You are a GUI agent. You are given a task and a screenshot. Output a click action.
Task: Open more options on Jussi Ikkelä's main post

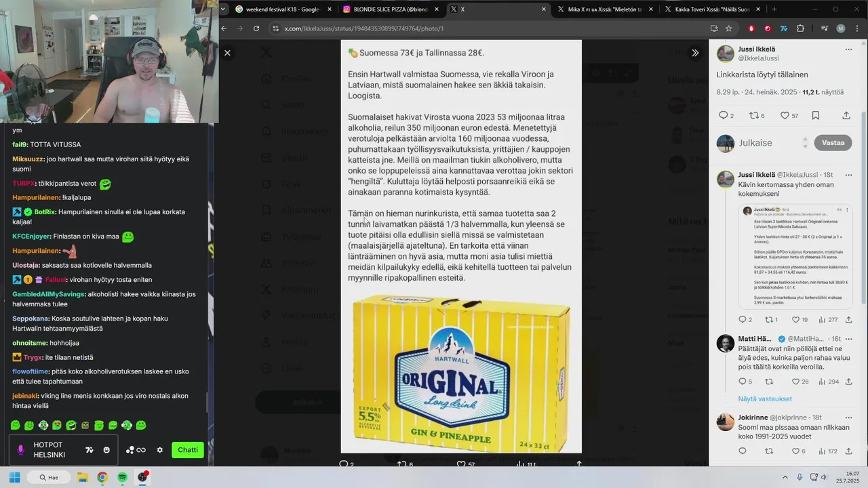(x=848, y=49)
